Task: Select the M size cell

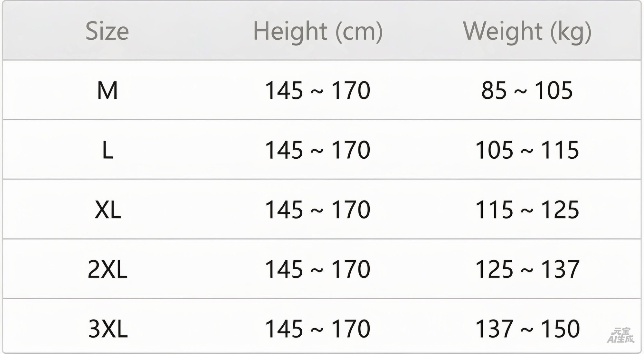Action: [107, 90]
